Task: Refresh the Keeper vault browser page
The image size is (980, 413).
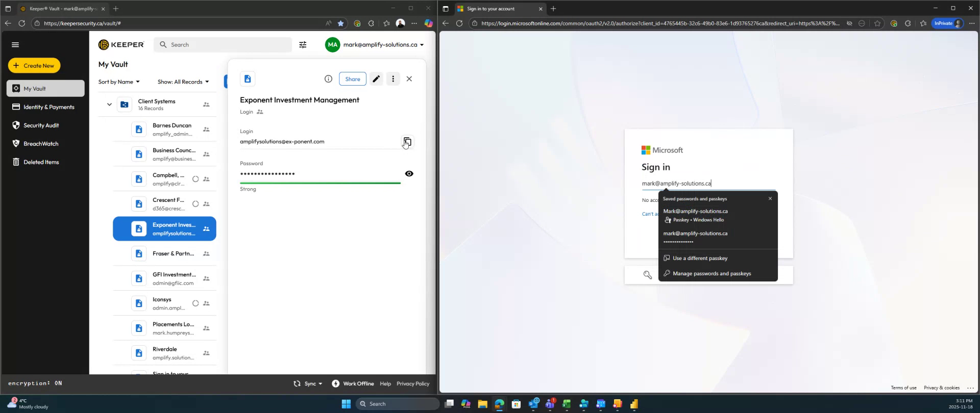Action: click(21, 23)
